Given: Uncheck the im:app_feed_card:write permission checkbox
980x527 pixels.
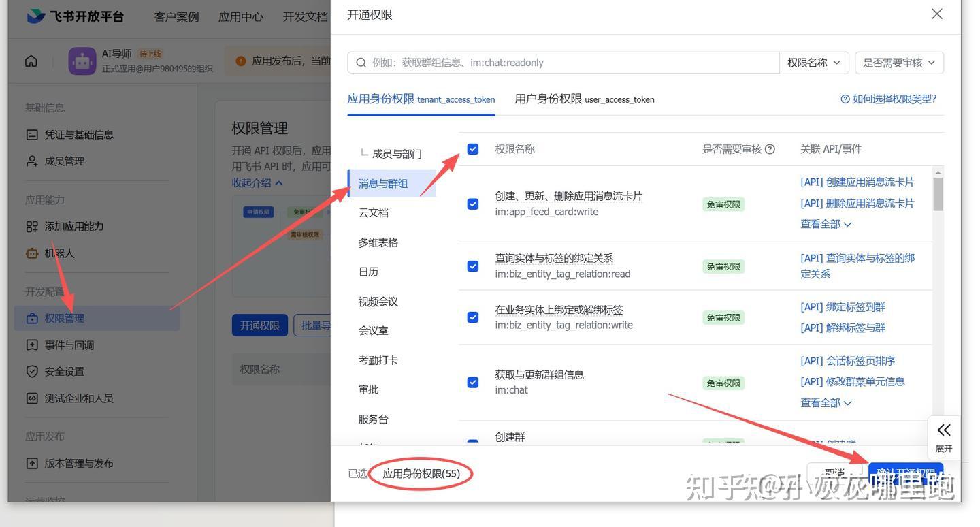Looking at the screenshot, I should coord(473,204).
